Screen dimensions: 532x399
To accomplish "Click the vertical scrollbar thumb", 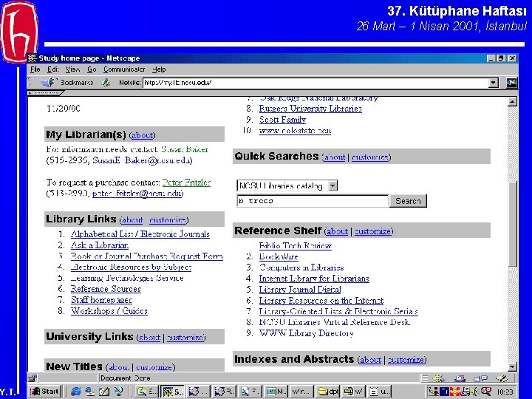I will [x=512, y=224].
